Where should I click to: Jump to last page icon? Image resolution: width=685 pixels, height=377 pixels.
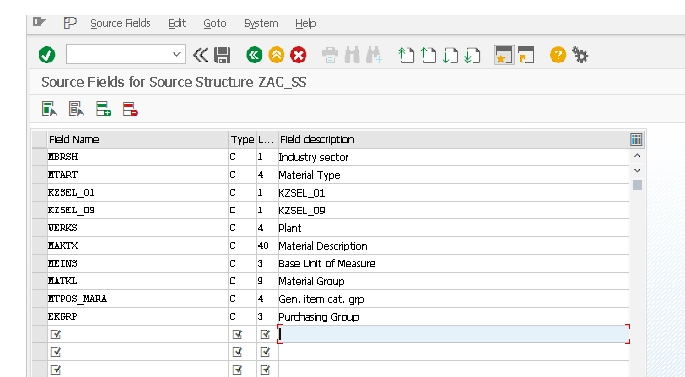point(472,55)
